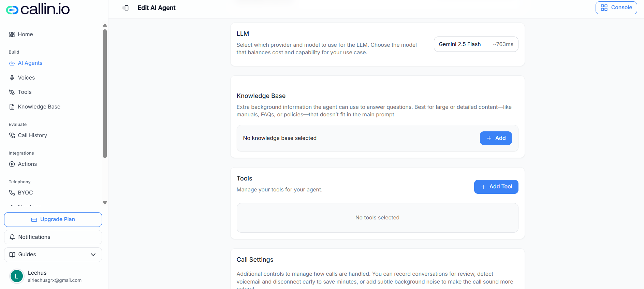Click the BYOC handset icon
The width and height of the screenshot is (644, 289).
12,192
